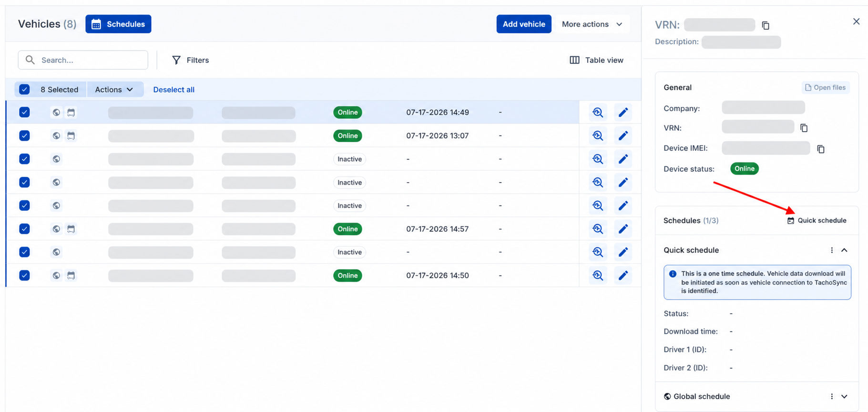
Task: Open details for the 14:50 vehicle row
Action: pyautogui.click(x=598, y=276)
